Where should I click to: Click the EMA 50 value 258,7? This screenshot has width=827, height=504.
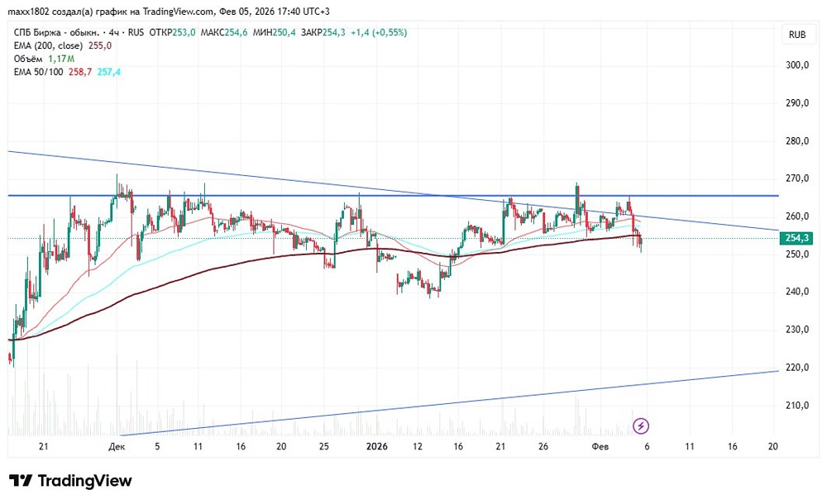(80, 72)
